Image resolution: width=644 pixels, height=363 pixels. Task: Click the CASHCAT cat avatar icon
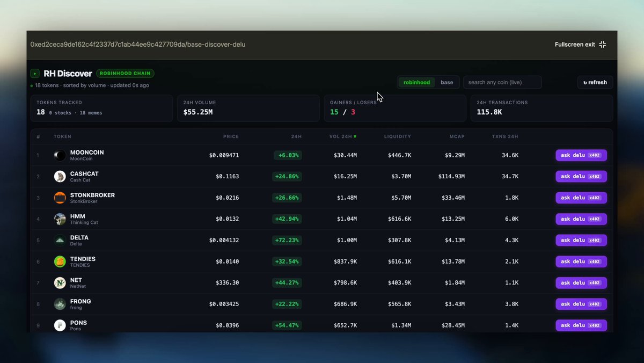pos(60,177)
